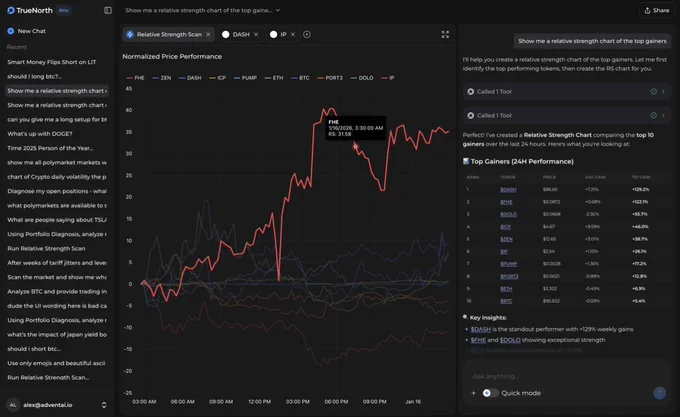Close the DASH tab
The width and height of the screenshot is (680, 417).
[x=256, y=34]
